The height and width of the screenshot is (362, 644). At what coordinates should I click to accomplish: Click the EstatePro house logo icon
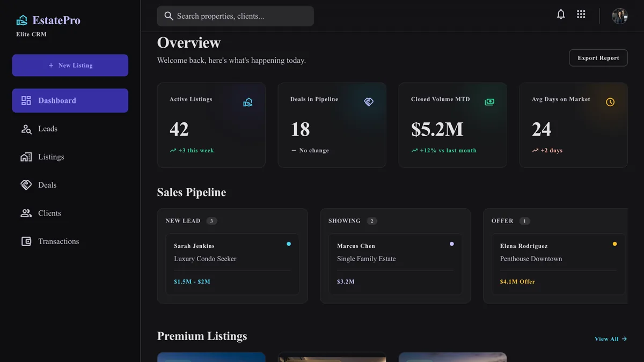click(22, 20)
